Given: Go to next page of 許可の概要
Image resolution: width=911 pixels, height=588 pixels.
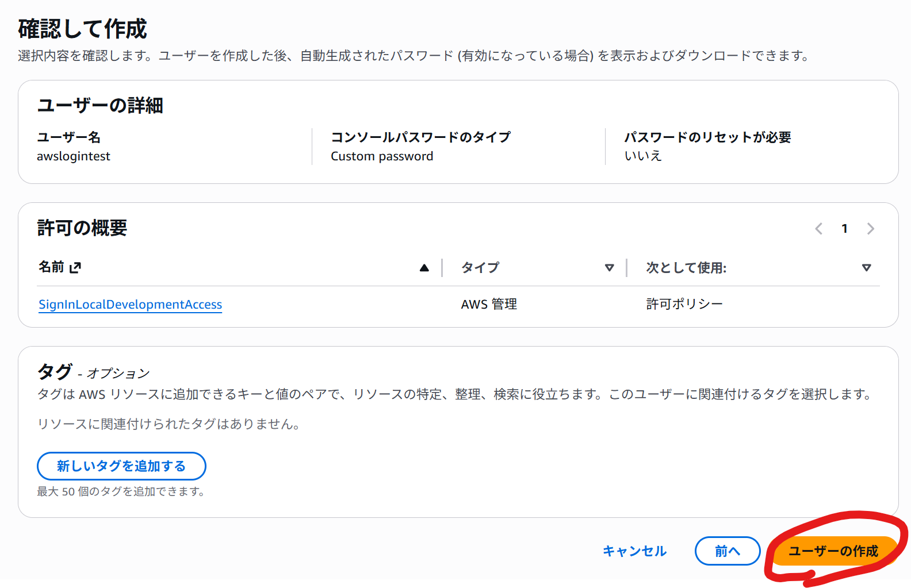Looking at the screenshot, I should click(871, 229).
